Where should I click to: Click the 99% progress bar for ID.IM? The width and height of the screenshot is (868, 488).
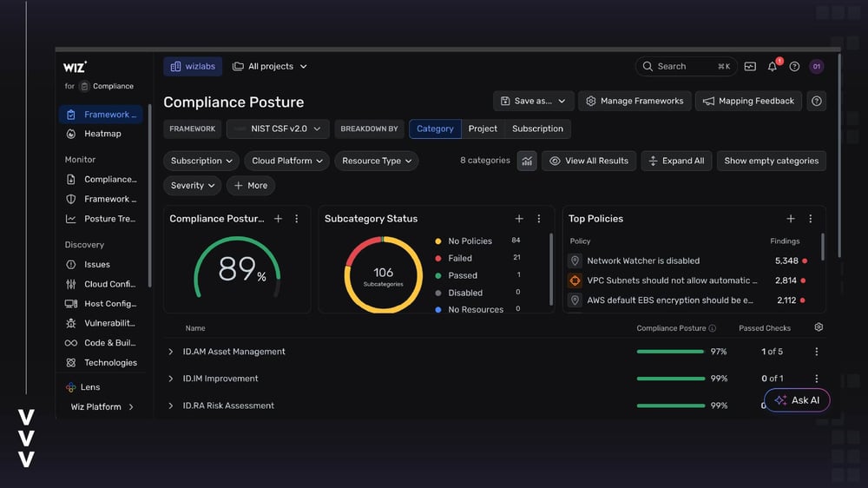click(670, 379)
